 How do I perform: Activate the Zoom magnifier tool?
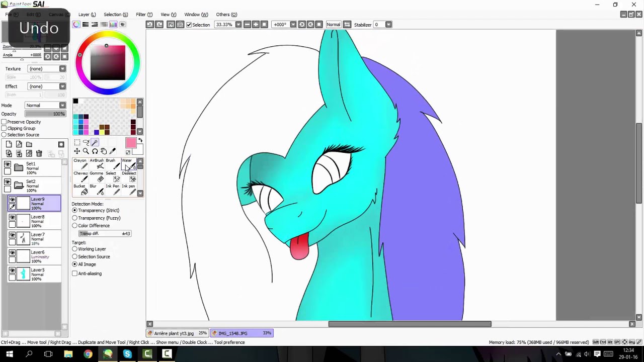[x=86, y=151]
